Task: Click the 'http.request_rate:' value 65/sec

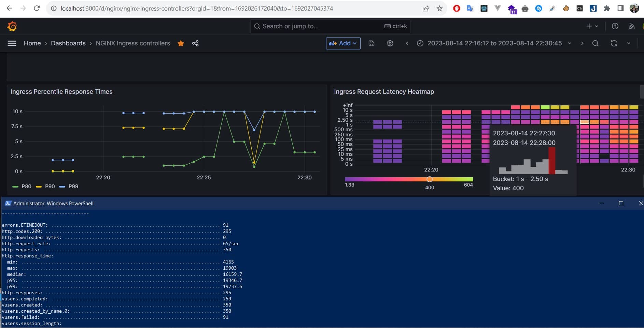Action: [x=231, y=243]
